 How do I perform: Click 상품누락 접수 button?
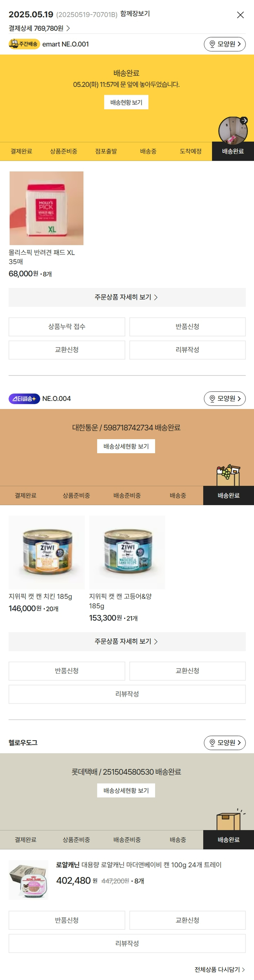[x=67, y=326]
